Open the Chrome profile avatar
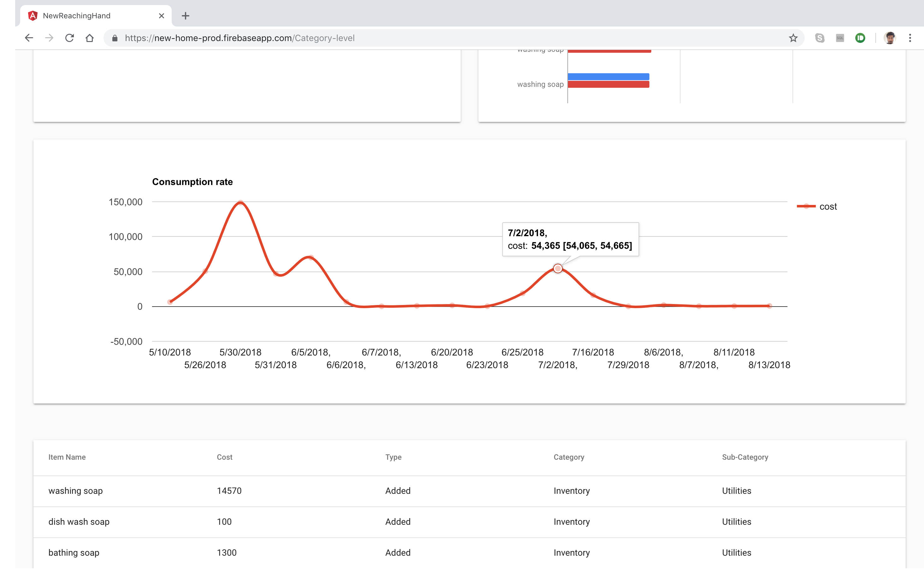This screenshot has width=924, height=586. (x=890, y=38)
